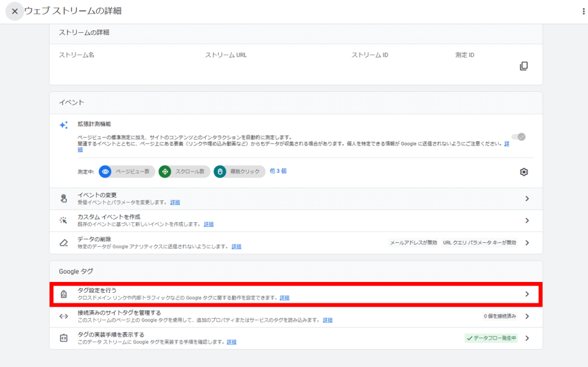The height and width of the screenshot is (367, 588).
Task: Open the カスタム イベントを作成 row
Action: 296,221
